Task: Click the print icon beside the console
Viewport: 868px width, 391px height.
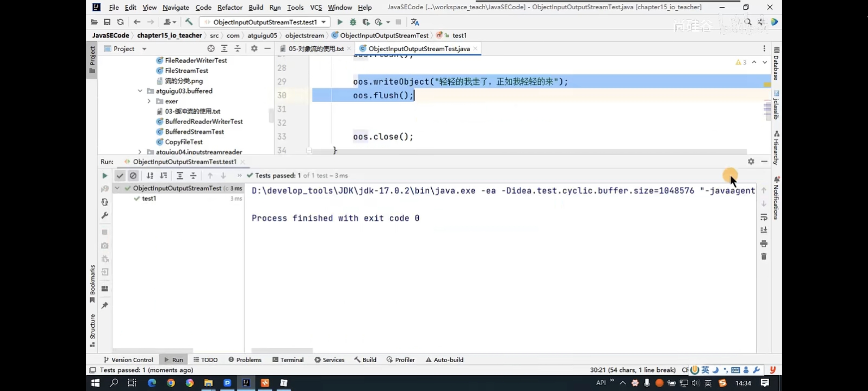Action: point(763,243)
